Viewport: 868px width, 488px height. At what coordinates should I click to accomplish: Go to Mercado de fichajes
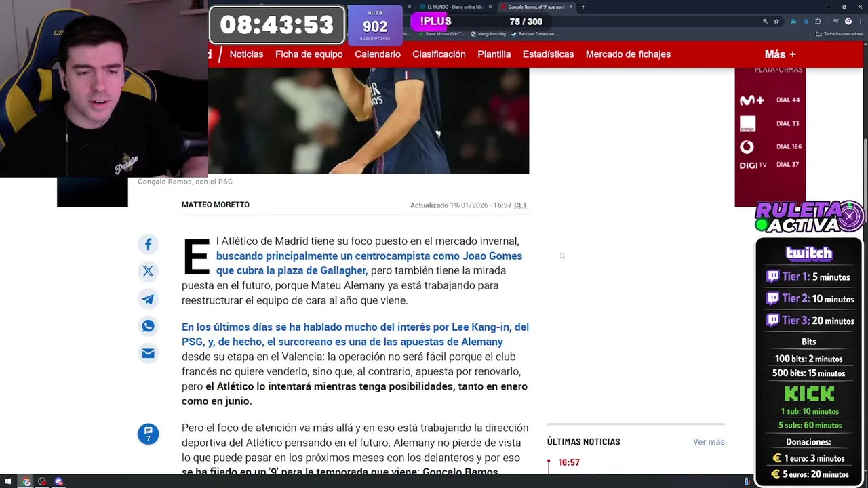coord(628,54)
